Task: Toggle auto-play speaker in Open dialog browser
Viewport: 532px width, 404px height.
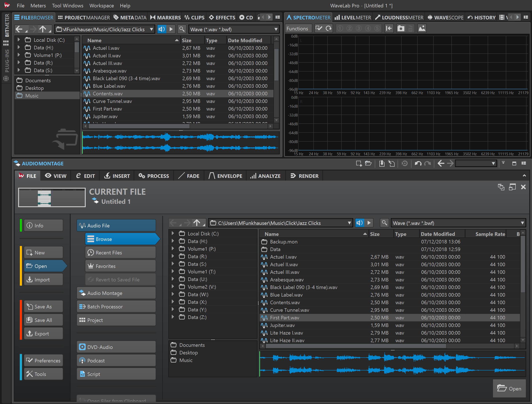Action: pyautogui.click(x=360, y=223)
